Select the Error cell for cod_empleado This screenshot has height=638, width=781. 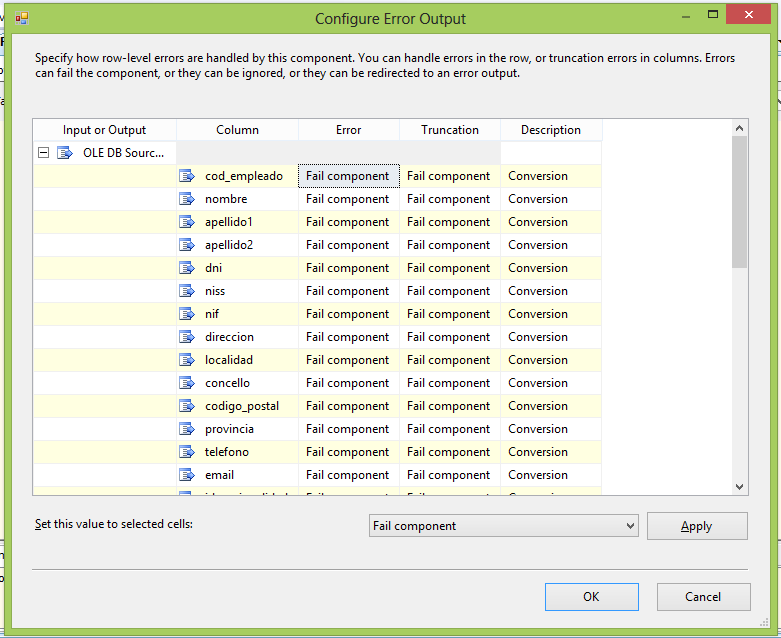click(348, 176)
